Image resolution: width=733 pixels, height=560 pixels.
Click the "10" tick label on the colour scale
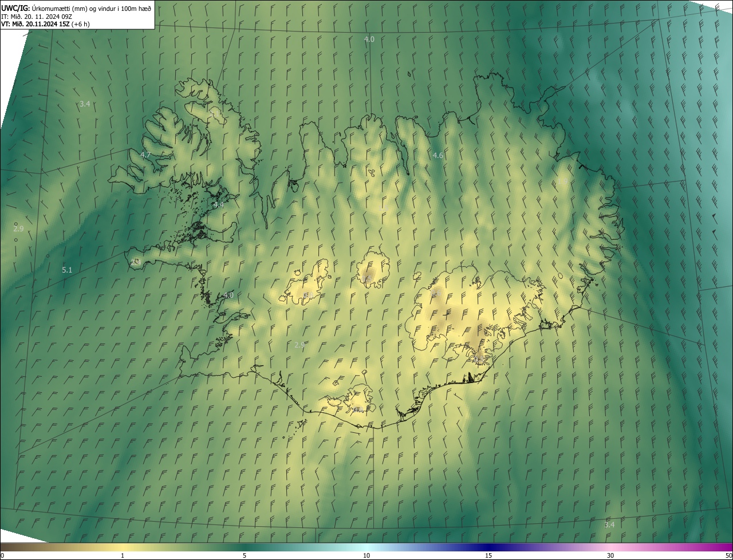click(x=366, y=555)
